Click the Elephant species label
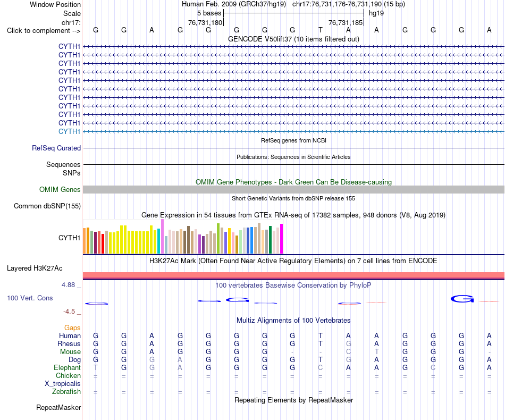Image resolution: width=505 pixels, height=420 pixels. tap(67, 367)
